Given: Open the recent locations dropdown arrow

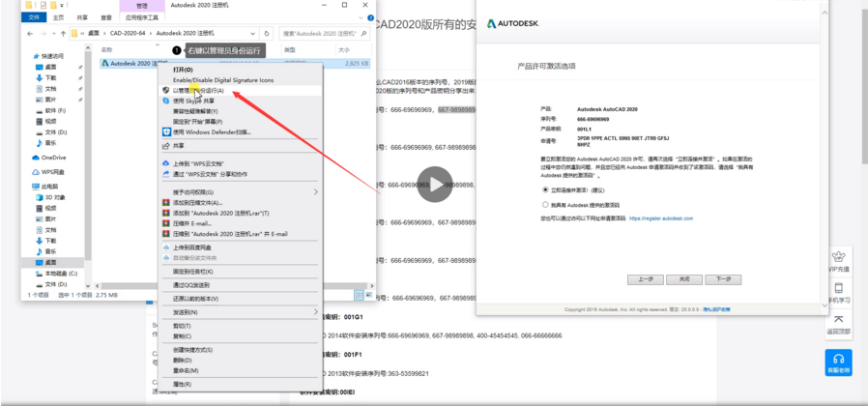Looking at the screenshot, I should pos(53,33).
